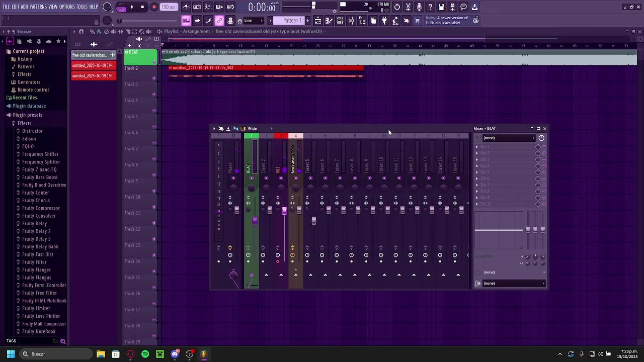The image size is (644, 362).
Task: Toggle the loop recording icon
Action: click(230, 7)
